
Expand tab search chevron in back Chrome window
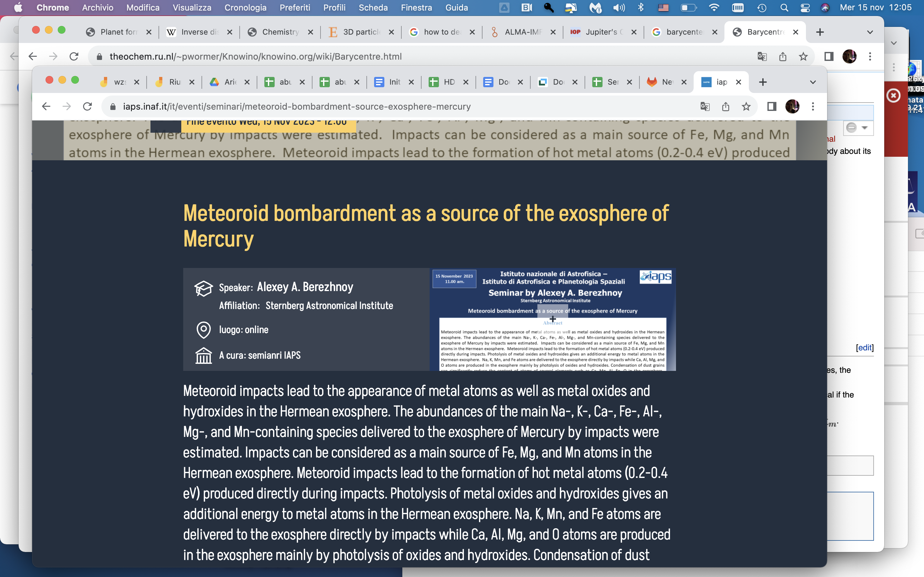pos(870,32)
